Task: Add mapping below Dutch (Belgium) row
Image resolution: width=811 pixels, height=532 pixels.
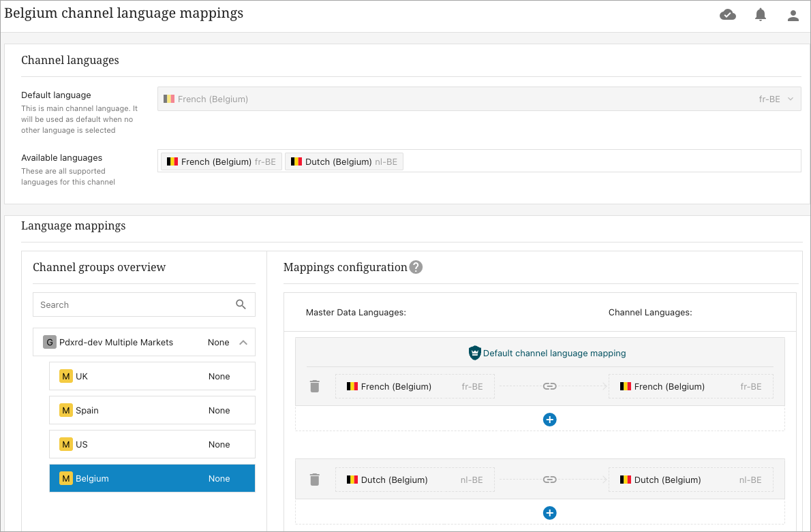Action: [550, 513]
